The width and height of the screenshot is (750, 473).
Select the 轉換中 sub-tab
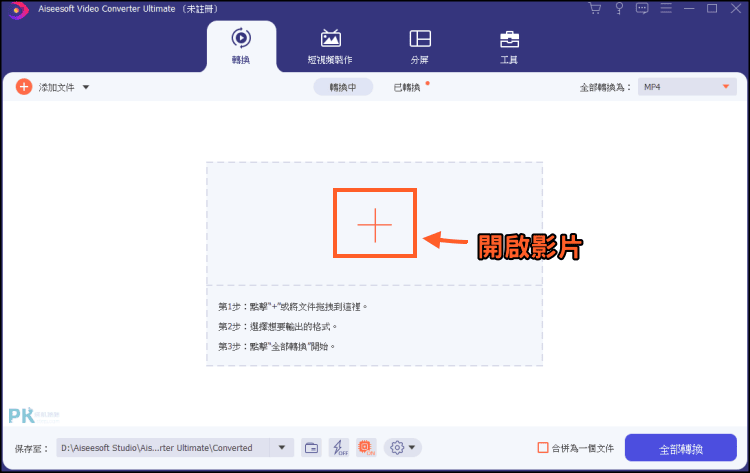point(343,87)
